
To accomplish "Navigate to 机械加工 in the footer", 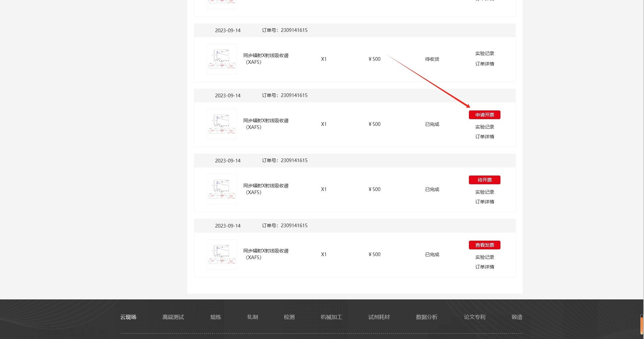I will click(x=331, y=317).
